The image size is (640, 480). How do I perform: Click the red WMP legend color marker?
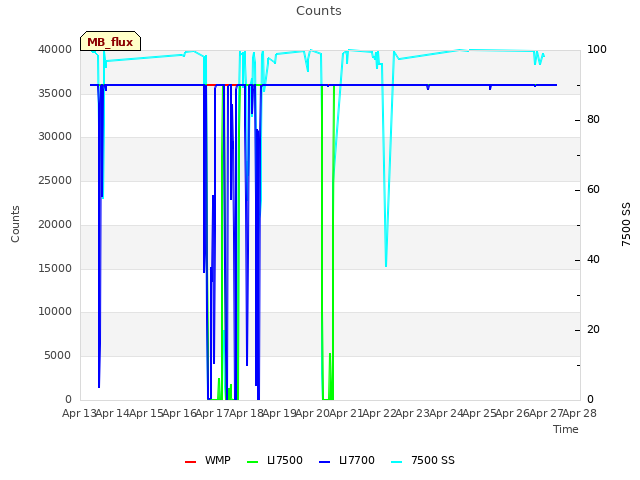click(x=191, y=462)
